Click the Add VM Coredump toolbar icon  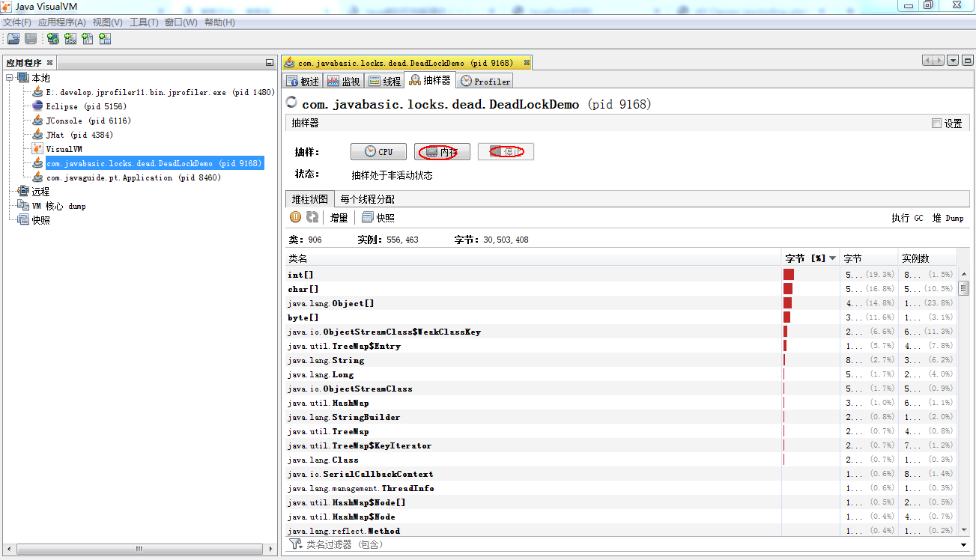(88, 39)
